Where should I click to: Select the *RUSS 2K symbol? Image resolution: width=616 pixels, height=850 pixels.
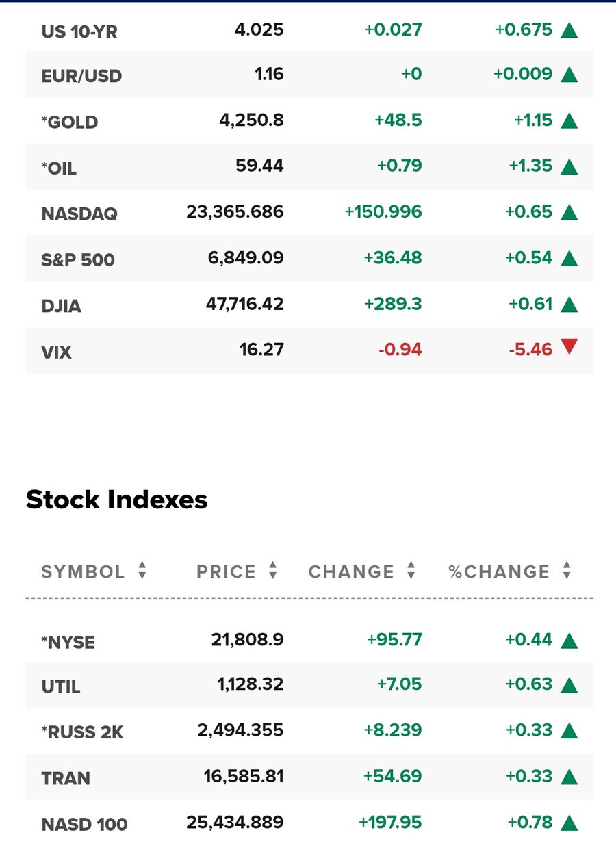point(82,732)
